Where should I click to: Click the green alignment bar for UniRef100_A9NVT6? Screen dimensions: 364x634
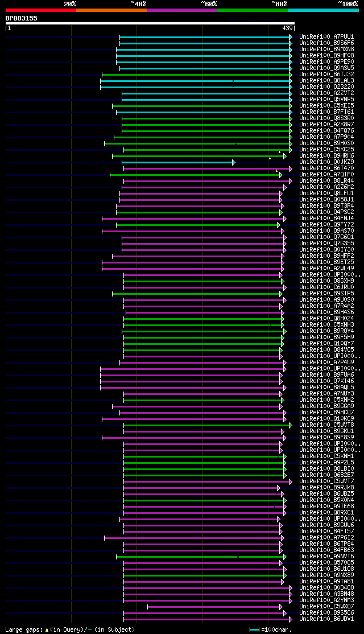click(201, 557)
